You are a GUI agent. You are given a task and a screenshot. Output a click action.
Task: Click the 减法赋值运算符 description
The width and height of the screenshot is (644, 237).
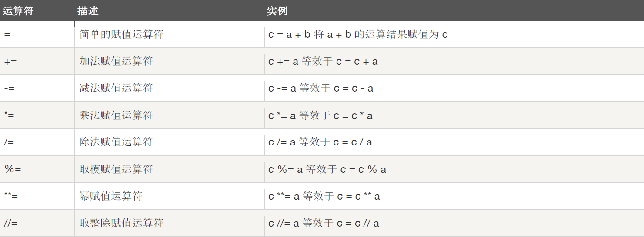(x=116, y=88)
